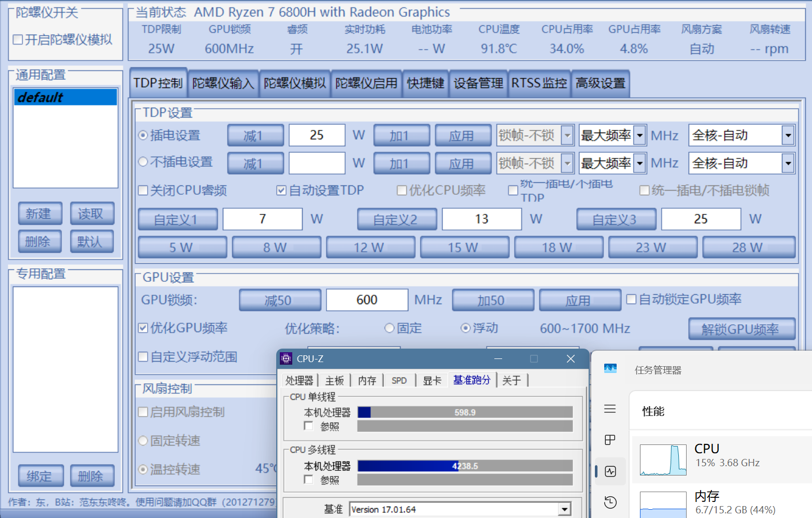Open 锁帧-不锁 dropdown in 插电设置 row
The image size is (812, 518).
(567, 135)
